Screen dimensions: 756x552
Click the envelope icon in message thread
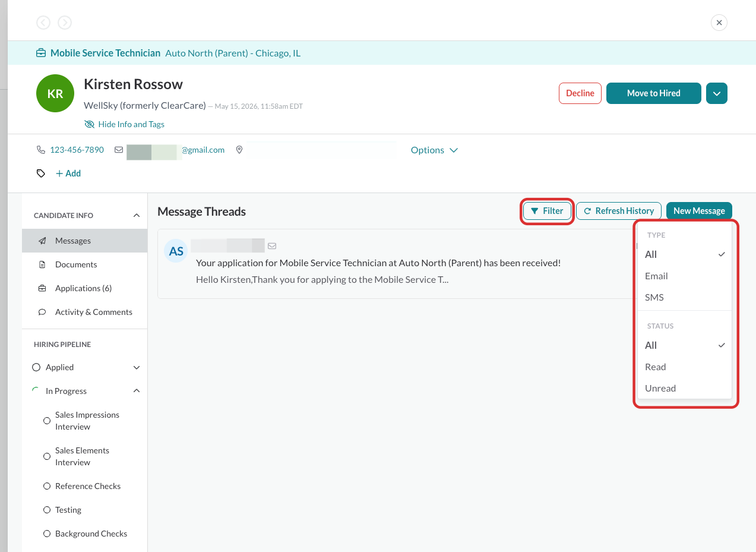[272, 246]
